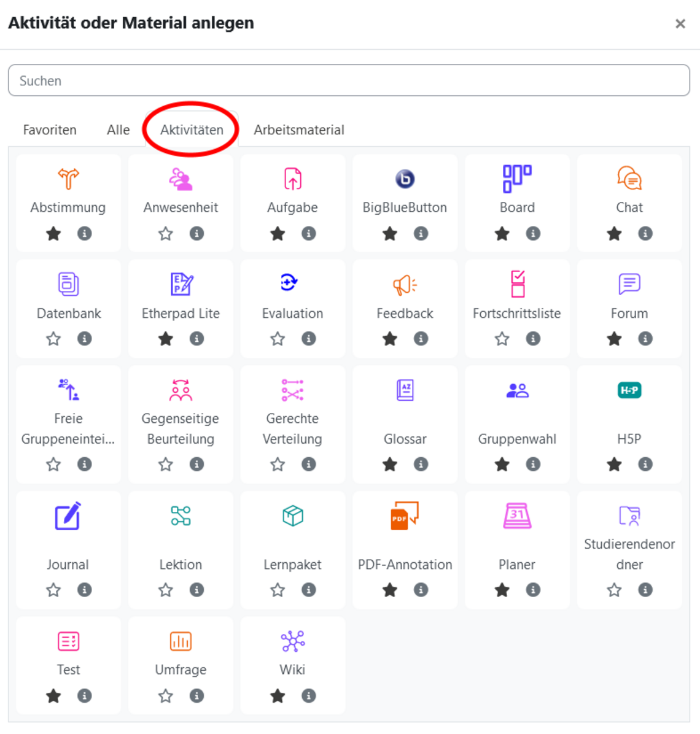Unstar the Test activity
The height and width of the screenshot is (734, 700).
click(x=53, y=696)
